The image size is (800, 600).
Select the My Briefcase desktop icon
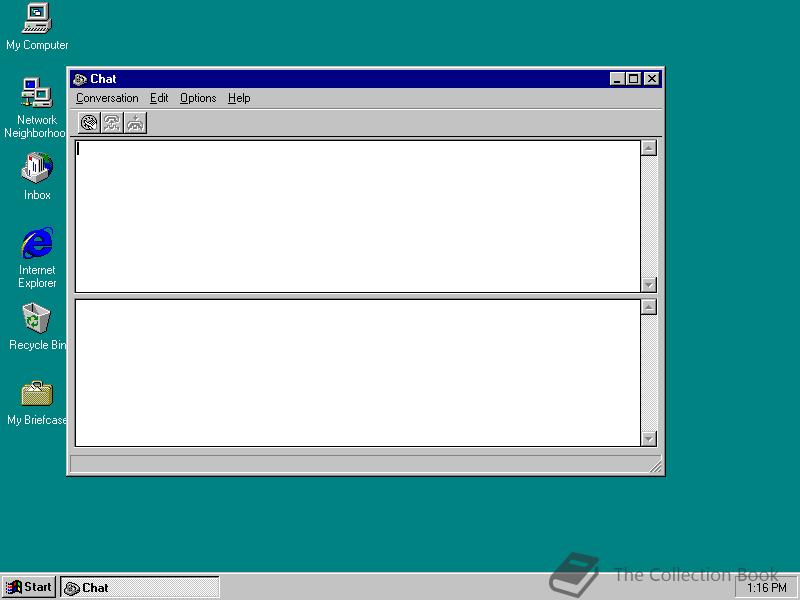click(37, 403)
